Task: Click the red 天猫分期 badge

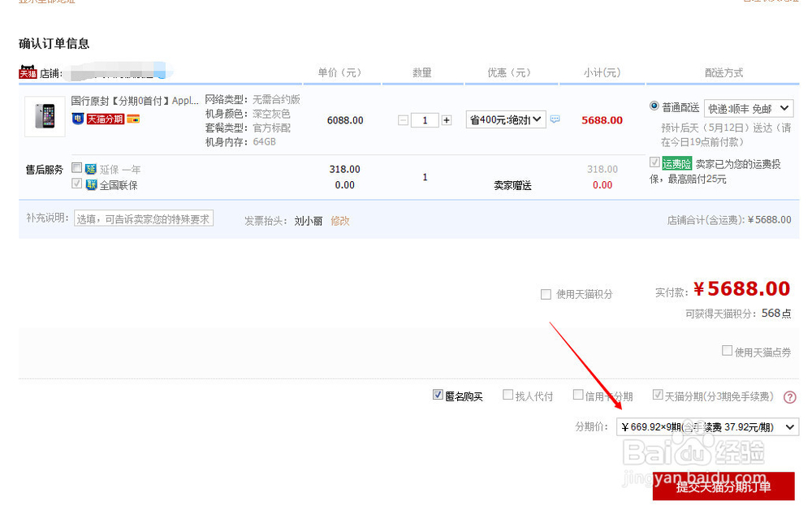Action: (106, 119)
